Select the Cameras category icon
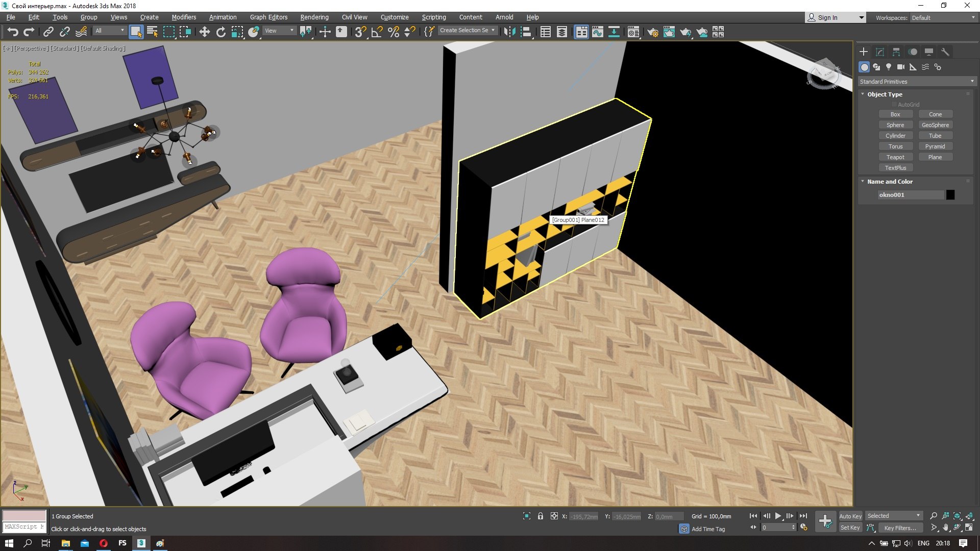This screenshot has height=551, width=980. [901, 67]
